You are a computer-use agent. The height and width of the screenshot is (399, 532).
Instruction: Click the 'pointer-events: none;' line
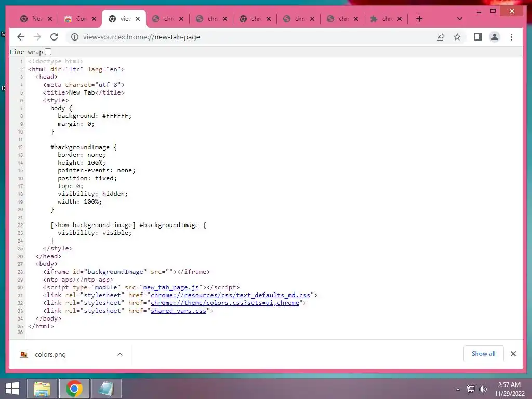click(96, 170)
